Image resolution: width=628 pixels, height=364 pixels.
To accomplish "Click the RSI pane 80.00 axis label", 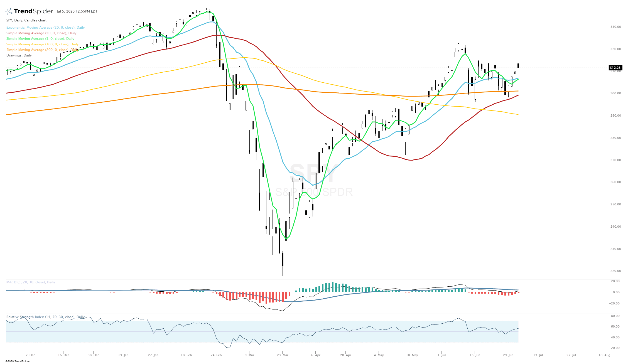I will 615,316.
